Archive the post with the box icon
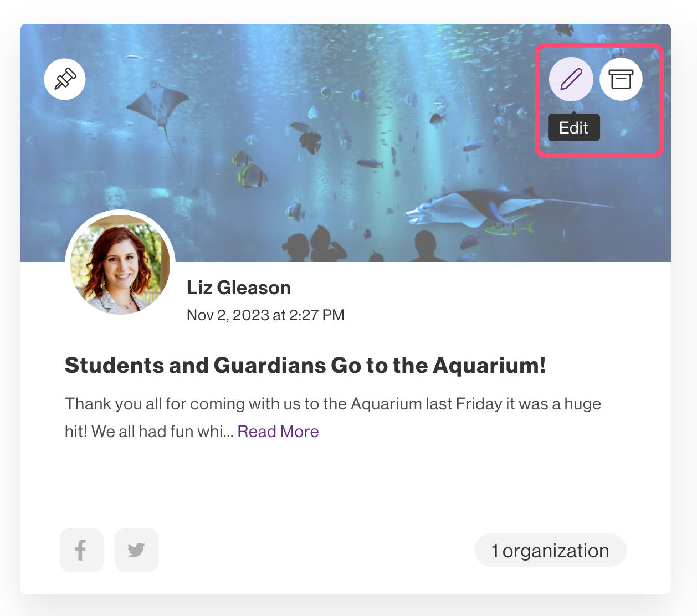This screenshot has width=697, height=616. tap(621, 79)
